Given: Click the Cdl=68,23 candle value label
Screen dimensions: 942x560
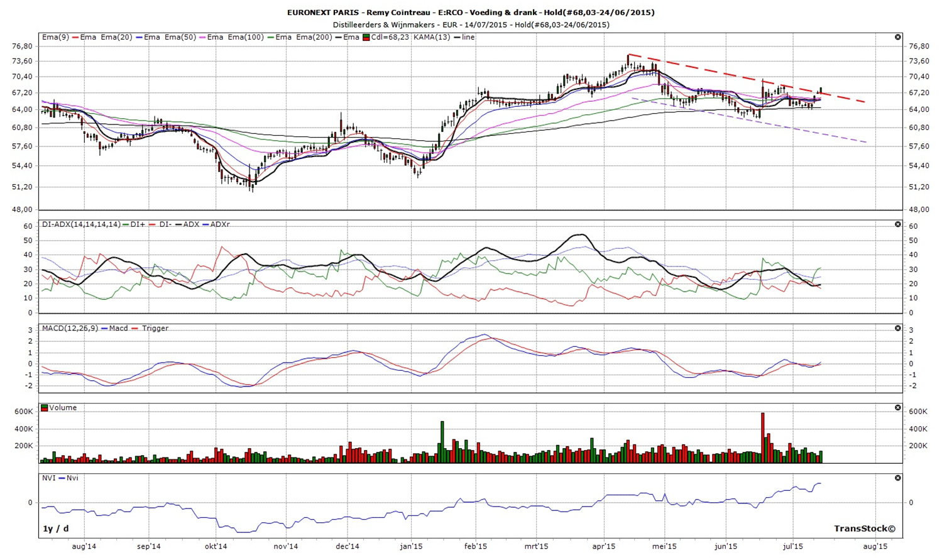Looking at the screenshot, I should click(x=390, y=38).
